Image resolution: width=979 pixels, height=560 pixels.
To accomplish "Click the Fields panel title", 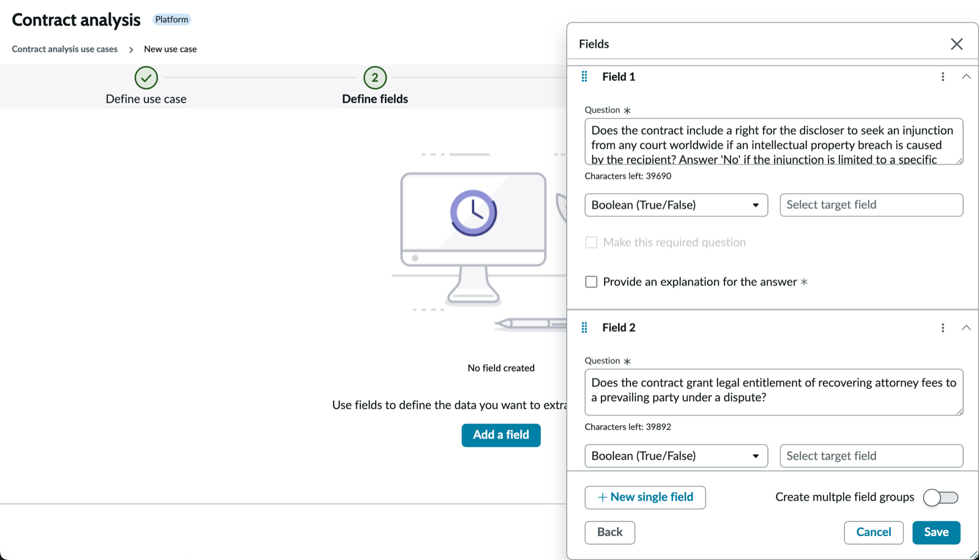I will coord(594,44).
